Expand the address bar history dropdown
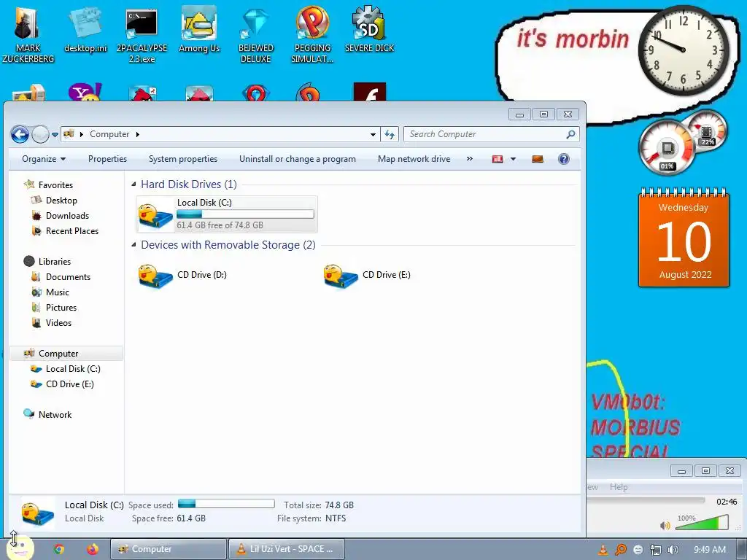Image resolution: width=747 pixels, height=560 pixels. (373, 135)
